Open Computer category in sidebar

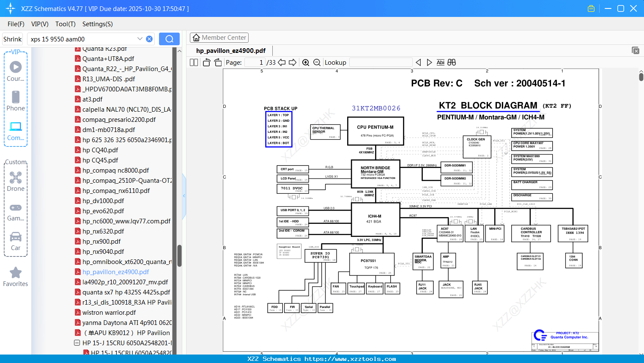click(16, 131)
